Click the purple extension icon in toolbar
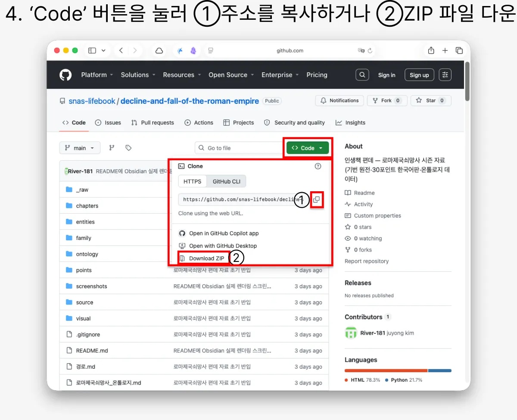The width and height of the screenshot is (517, 420). click(x=193, y=50)
